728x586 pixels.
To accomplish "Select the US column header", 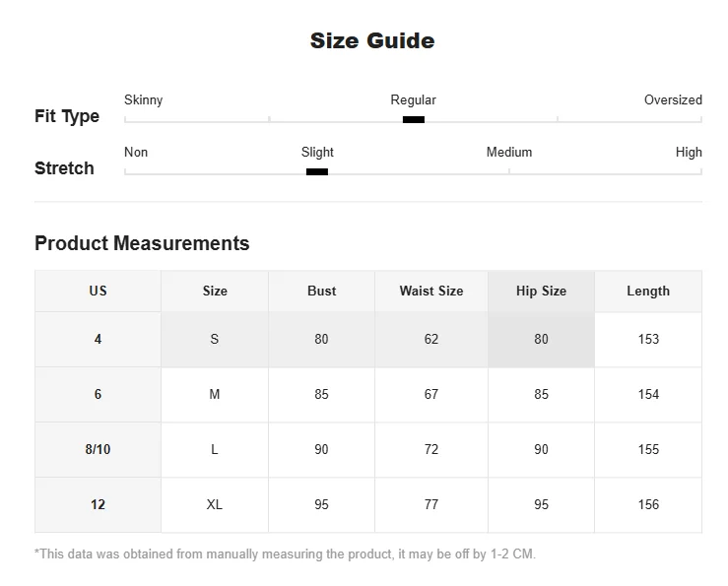I will click(x=98, y=291).
